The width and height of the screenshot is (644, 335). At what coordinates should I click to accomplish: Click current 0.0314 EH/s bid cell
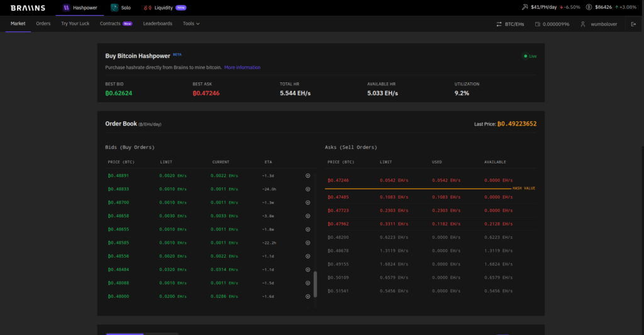(x=225, y=270)
